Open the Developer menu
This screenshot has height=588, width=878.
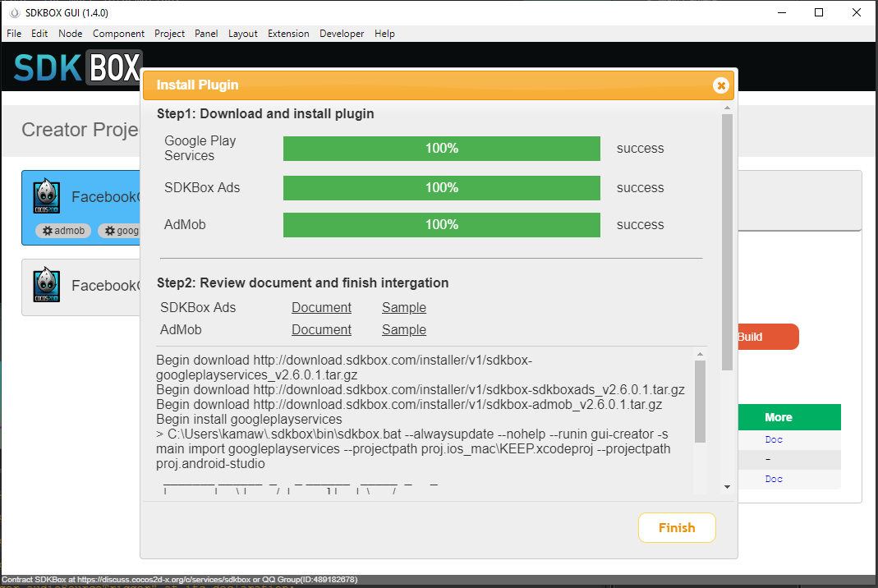[342, 34]
